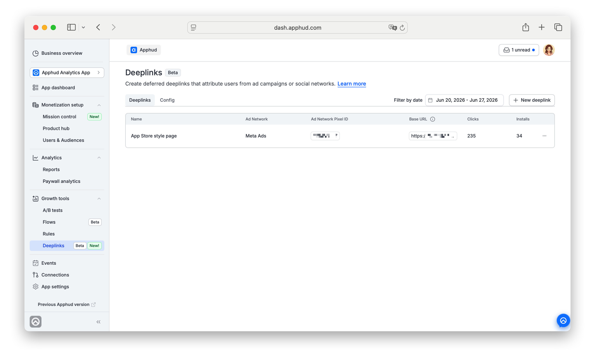This screenshot has width=595, height=364.
Task: Switch to the Deeplinks tab
Action: [x=140, y=100]
